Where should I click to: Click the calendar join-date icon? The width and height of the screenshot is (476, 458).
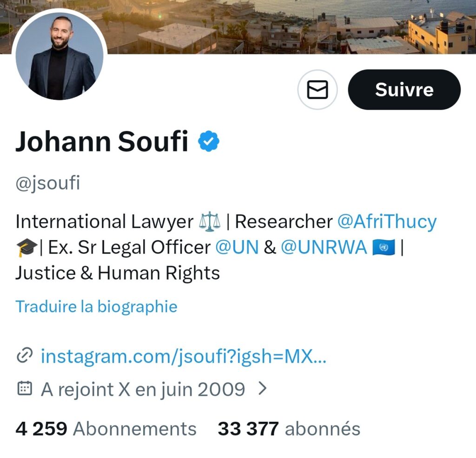click(24, 388)
